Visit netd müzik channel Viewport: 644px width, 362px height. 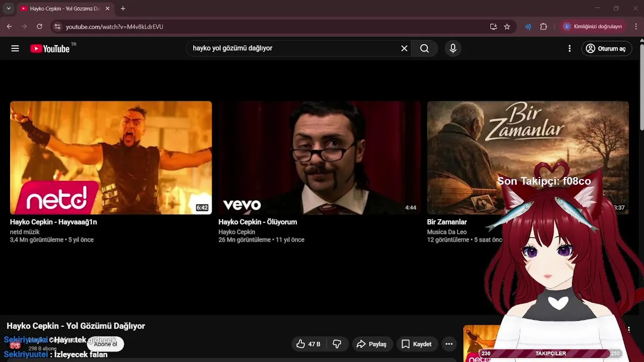25,232
